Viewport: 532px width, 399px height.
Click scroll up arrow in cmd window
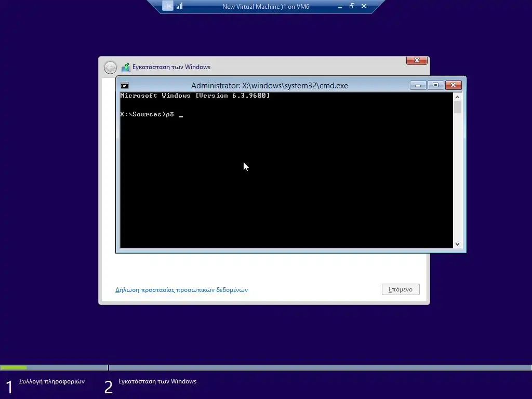coord(457,97)
